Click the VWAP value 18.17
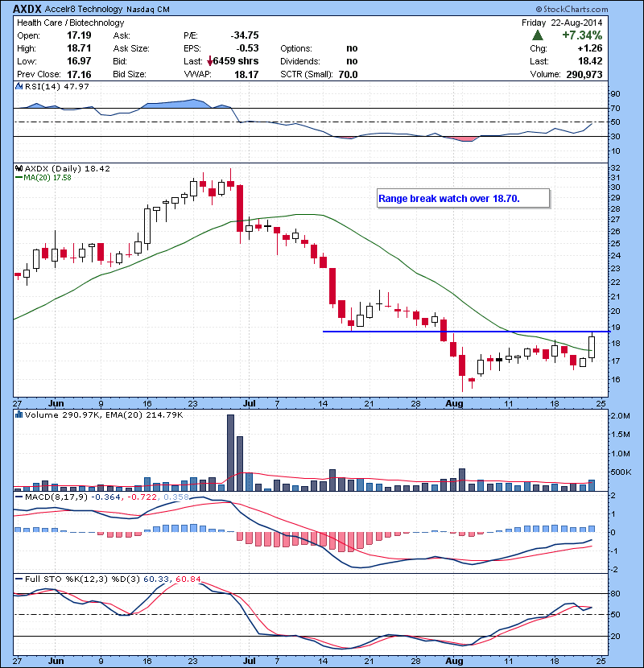The width and height of the screenshot is (644, 668). click(x=247, y=74)
